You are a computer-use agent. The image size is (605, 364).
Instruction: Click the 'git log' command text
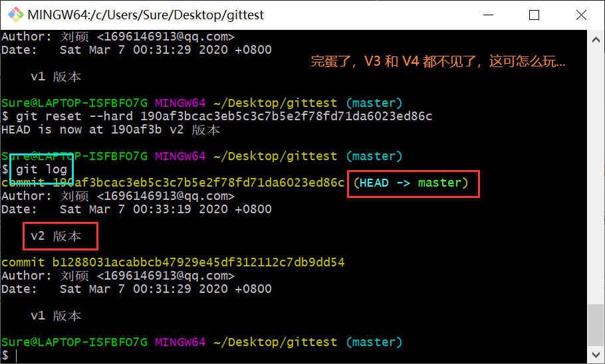[42, 169]
